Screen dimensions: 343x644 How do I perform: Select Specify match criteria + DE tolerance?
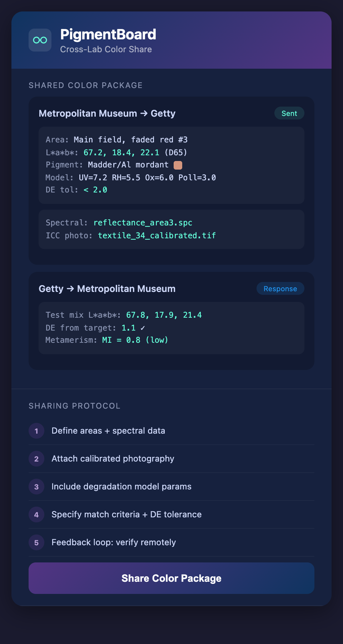(126, 514)
